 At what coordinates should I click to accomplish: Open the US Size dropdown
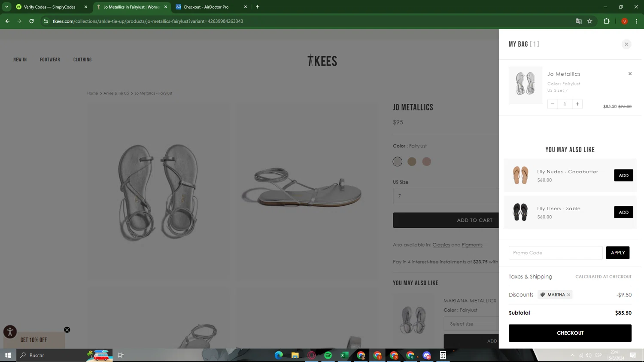pyautogui.click(x=446, y=196)
